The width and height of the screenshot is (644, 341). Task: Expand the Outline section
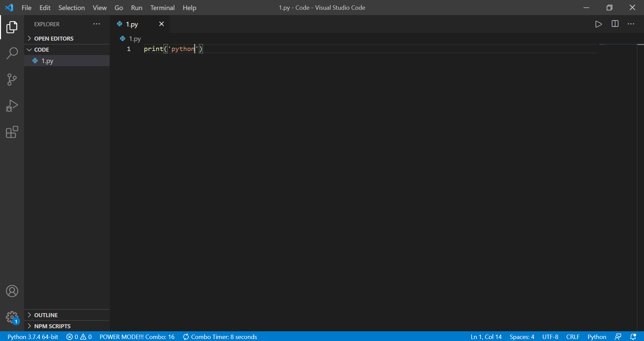pos(67,315)
